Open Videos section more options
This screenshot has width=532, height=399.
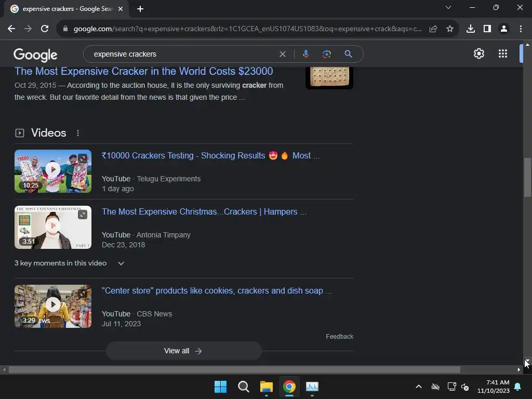click(x=78, y=133)
